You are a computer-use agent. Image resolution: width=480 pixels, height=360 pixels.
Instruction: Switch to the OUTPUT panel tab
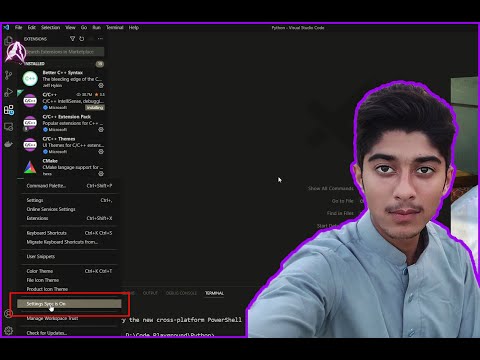tap(150, 293)
